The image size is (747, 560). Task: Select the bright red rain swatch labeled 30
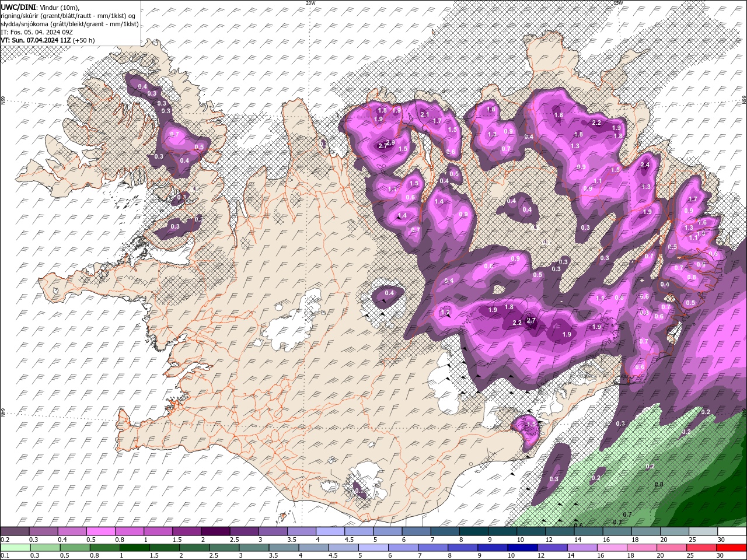[731, 547]
